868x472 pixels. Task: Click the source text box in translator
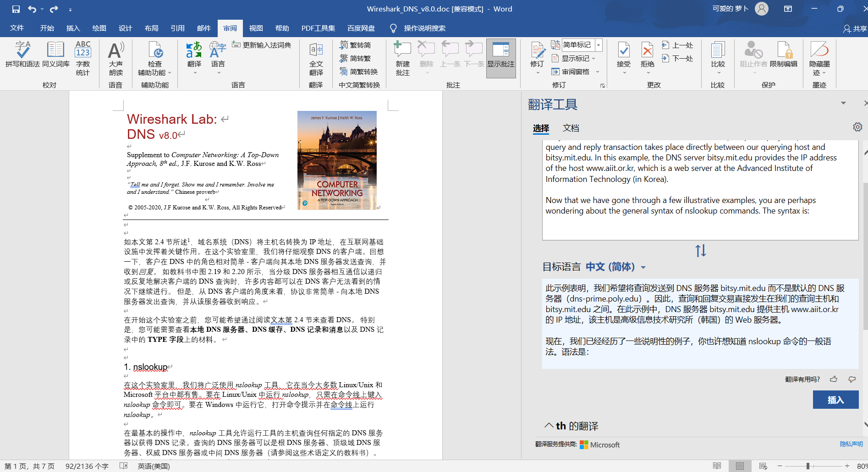coord(700,190)
